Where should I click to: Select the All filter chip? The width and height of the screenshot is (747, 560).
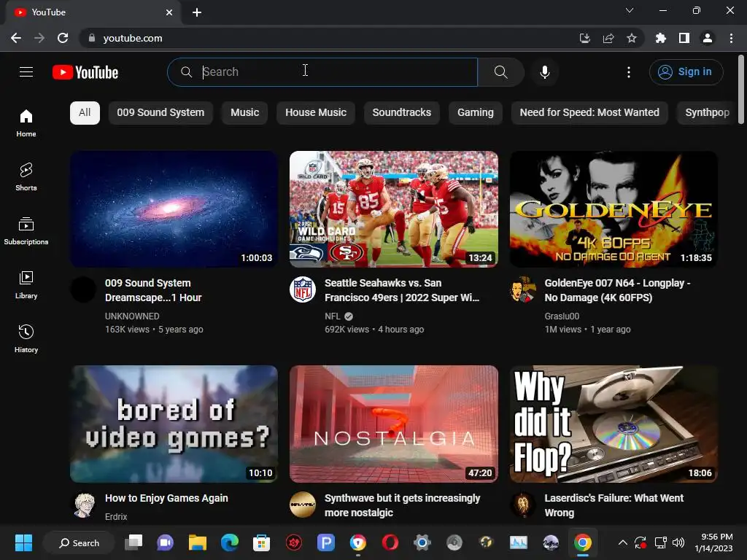pyautogui.click(x=85, y=113)
